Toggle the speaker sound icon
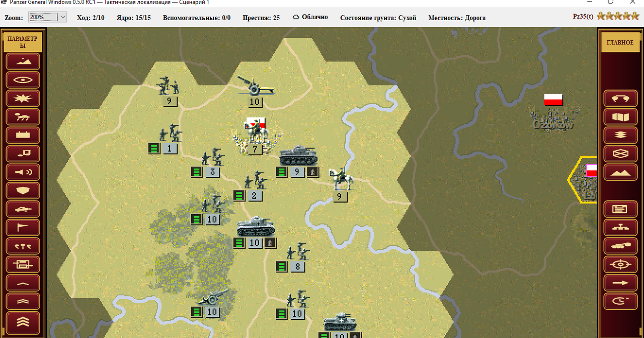Image resolution: width=644 pixels, height=338 pixels. [x=23, y=172]
